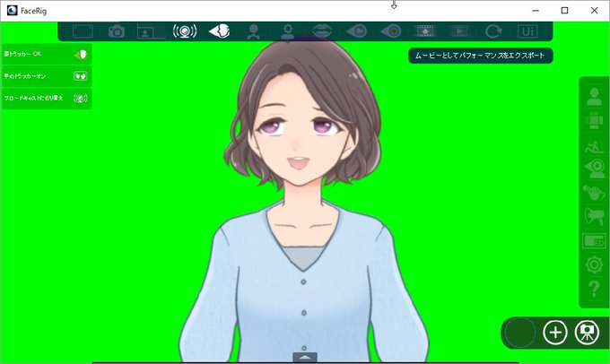Toggle the face tracker OK button

point(47,54)
